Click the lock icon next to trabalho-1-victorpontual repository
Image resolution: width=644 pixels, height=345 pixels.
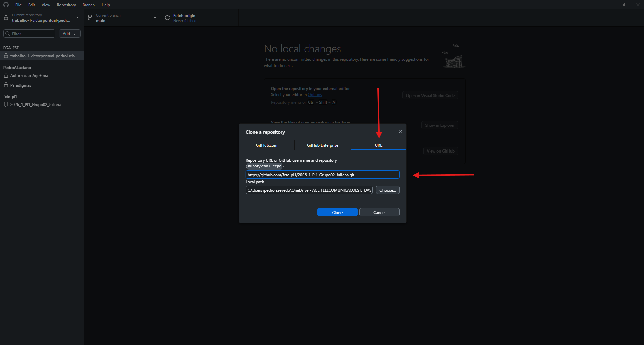pos(6,56)
